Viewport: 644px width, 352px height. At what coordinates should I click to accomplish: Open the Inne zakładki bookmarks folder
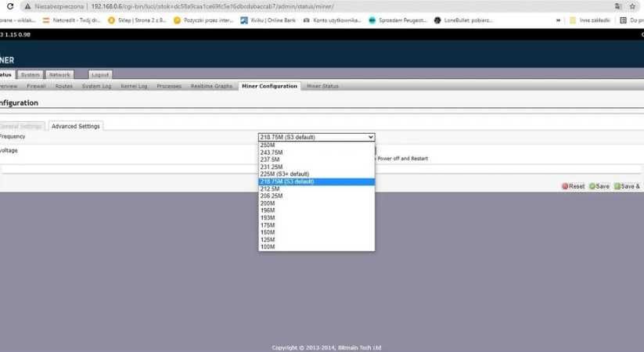click(589, 20)
